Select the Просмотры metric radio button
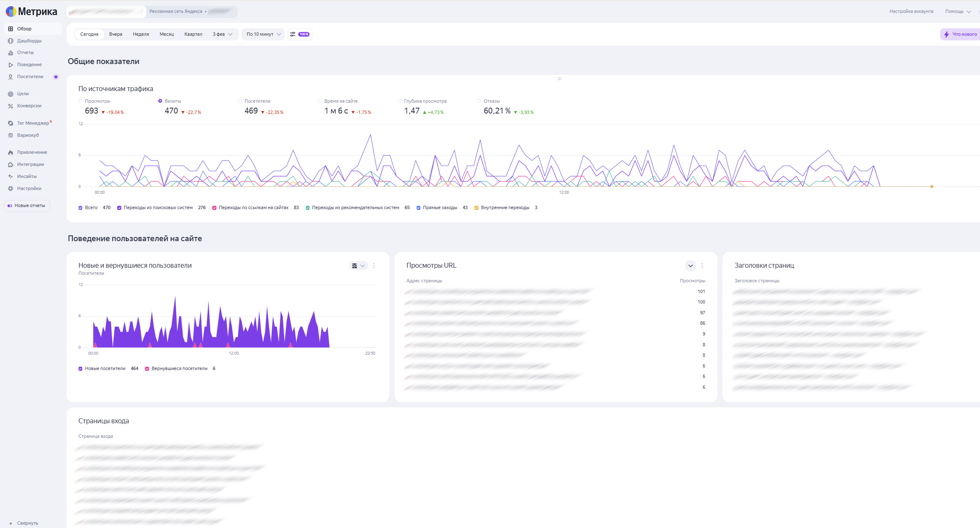This screenshot has height=528, width=980. click(x=81, y=101)
